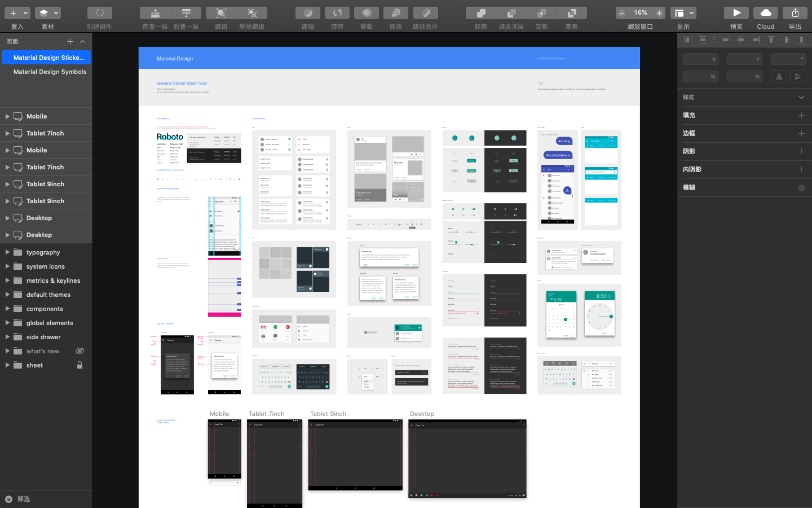Show the hidden "what's new" layer

[80, 351]
